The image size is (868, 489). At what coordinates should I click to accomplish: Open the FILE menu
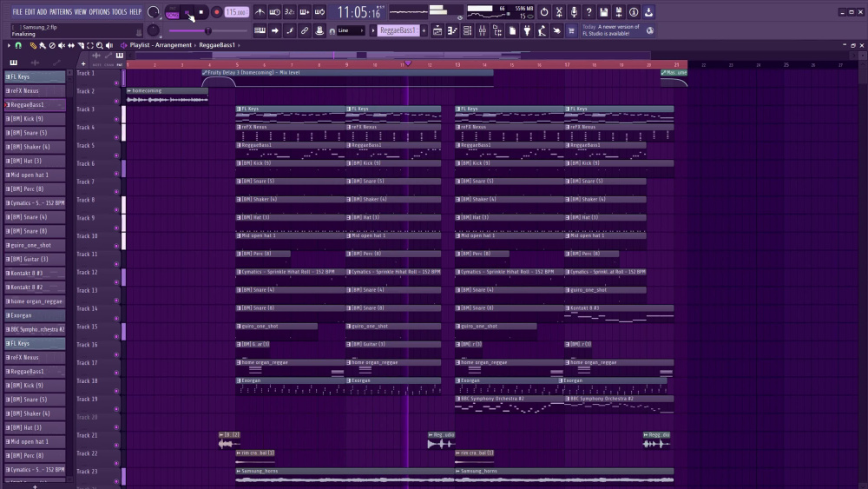(x=17, y=11)
